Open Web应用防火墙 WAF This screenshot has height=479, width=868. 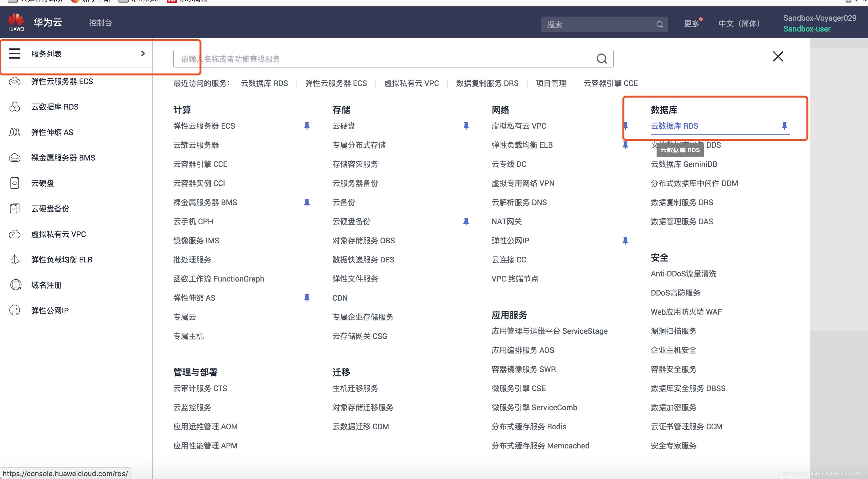[686, 312]
